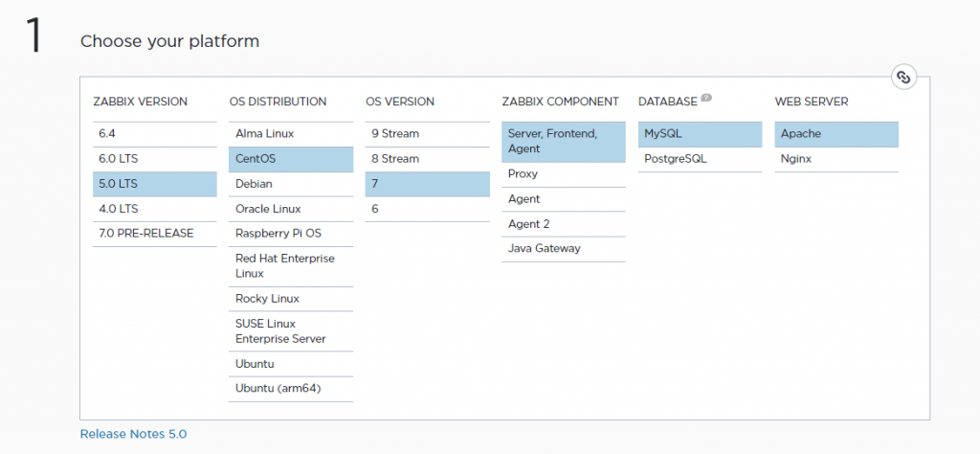This screenshot has height=454, width=980.
Task: Choose Oracle Linux distribution
Action: pyautogui.click(x=290, y=209)
